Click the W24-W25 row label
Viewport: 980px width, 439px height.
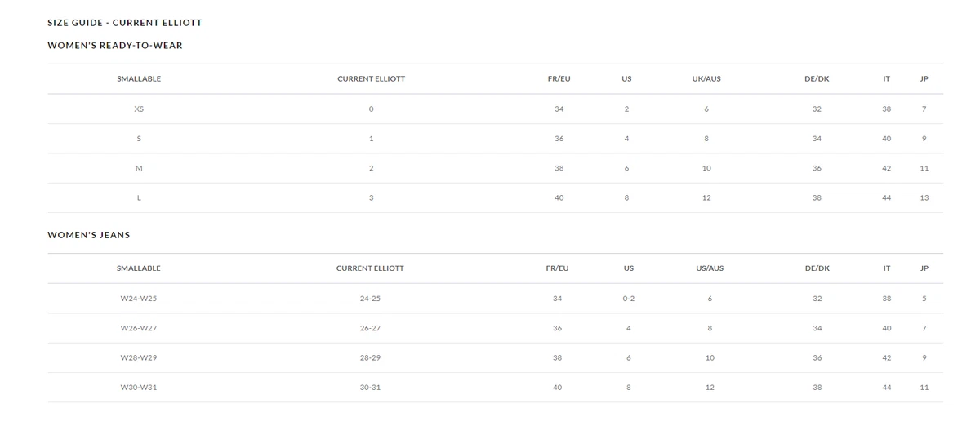(139, 299)
